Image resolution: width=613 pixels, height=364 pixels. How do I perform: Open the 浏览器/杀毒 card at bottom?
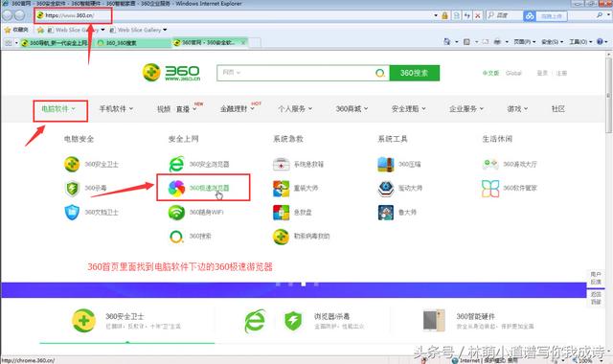[x=304, y=320]
